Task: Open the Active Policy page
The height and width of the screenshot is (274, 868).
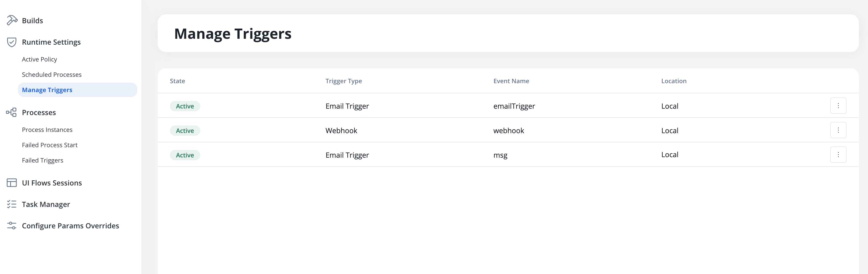Action: pos(40,59)
